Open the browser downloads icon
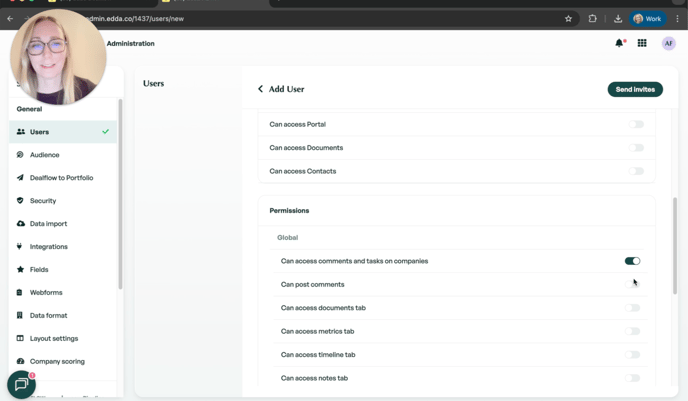Image resolution: width=688 pixels, height=401 pixels. pos(618,18)
